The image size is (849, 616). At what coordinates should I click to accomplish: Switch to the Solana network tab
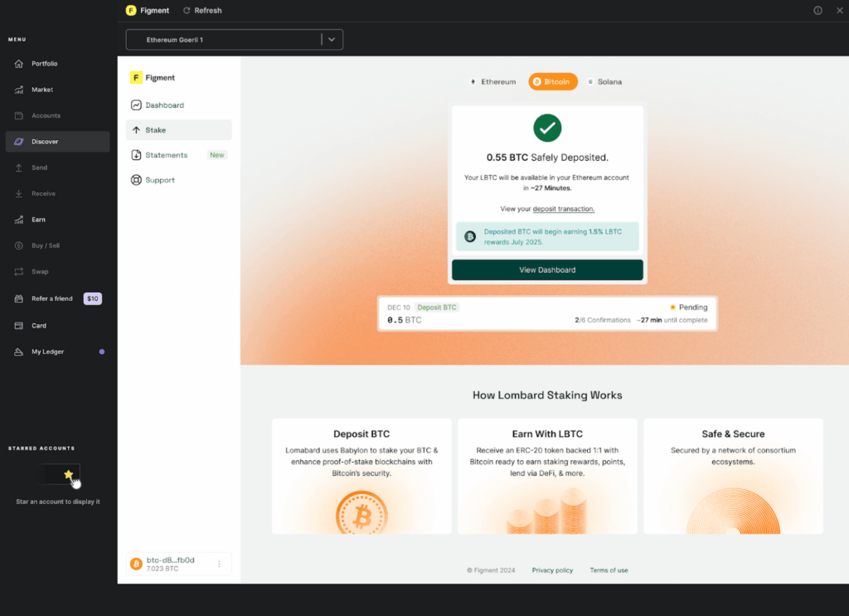pyautogui.click(x=604, y=82)
